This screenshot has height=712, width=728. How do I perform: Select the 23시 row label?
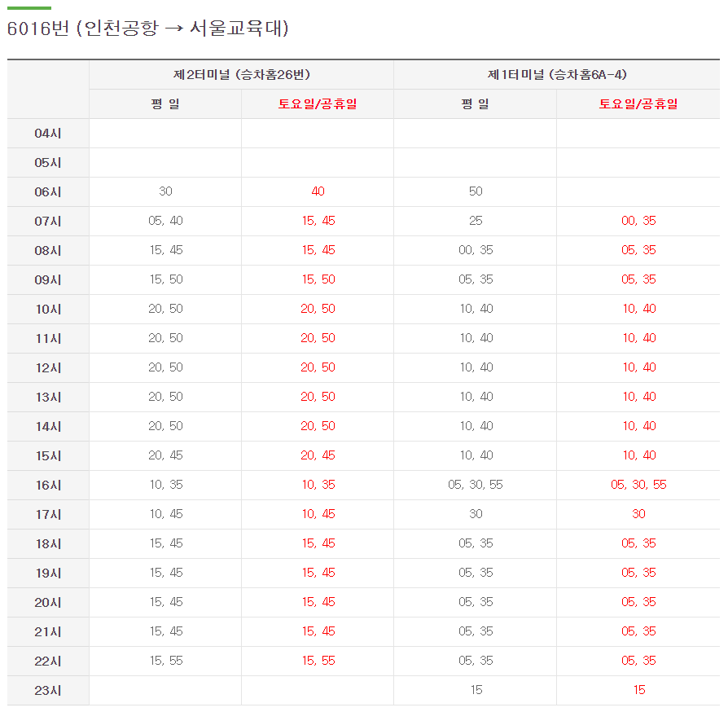[x=48, y=690]
